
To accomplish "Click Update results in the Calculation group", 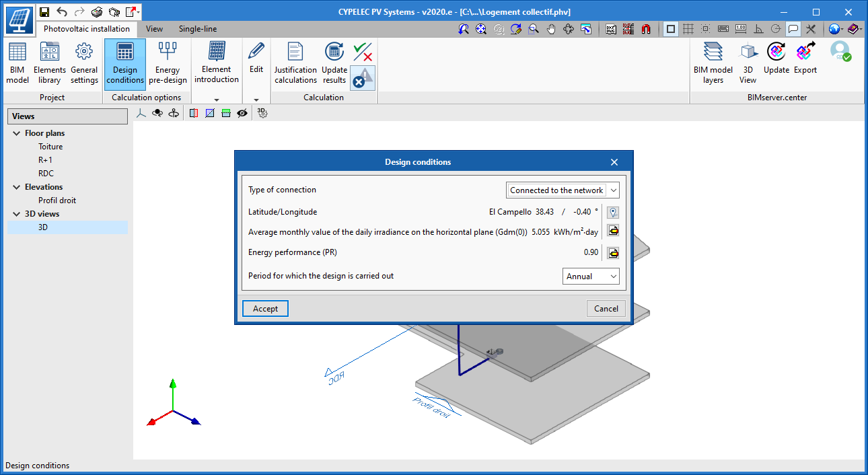I will point(334,64).
